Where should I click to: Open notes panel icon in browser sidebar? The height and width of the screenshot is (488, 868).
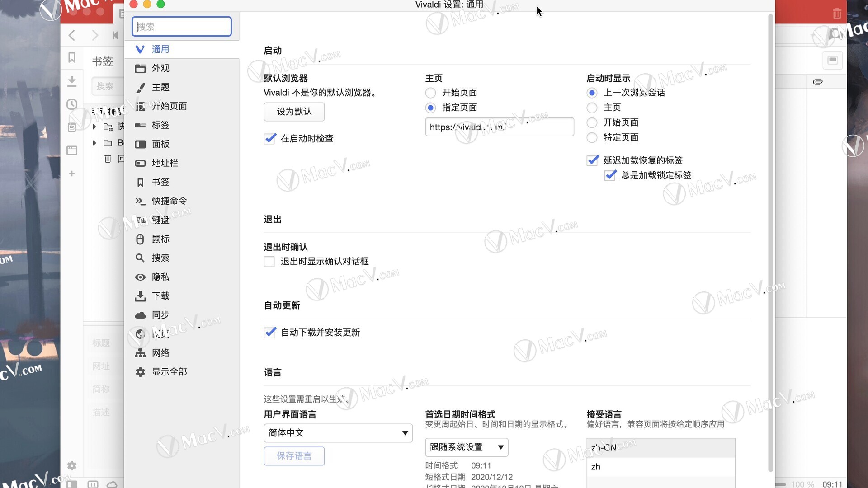(x=72, y=127)
